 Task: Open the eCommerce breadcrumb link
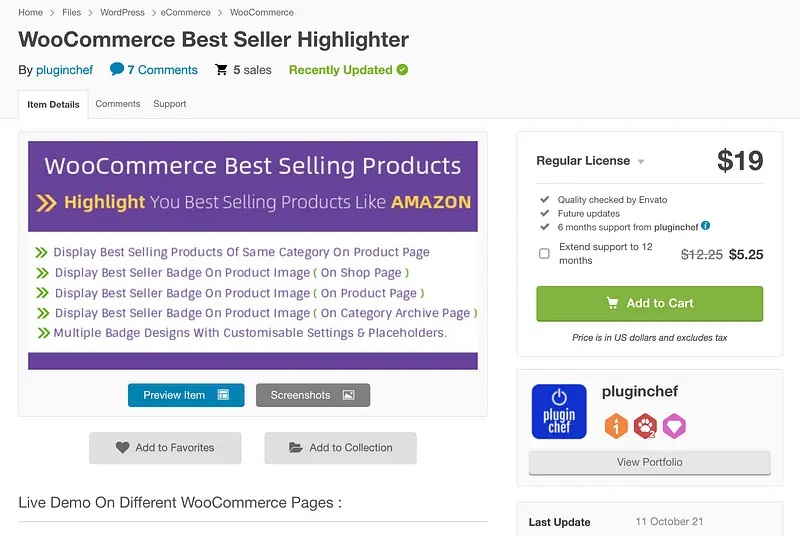(185, 13)
